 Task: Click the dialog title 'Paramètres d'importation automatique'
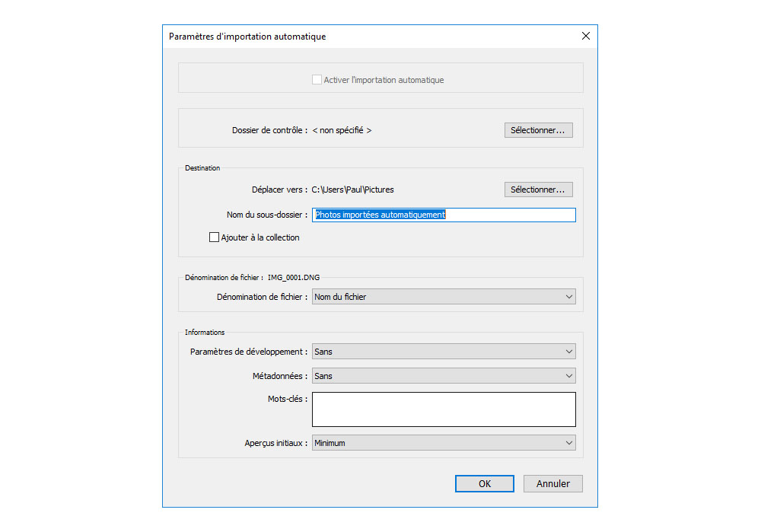(x=247, y=37)
